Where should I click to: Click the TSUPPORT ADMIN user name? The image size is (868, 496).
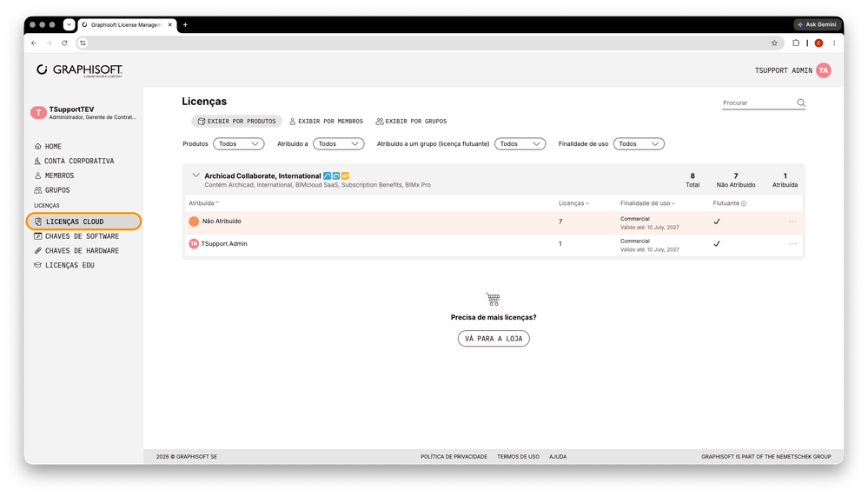tap(784, 70)
